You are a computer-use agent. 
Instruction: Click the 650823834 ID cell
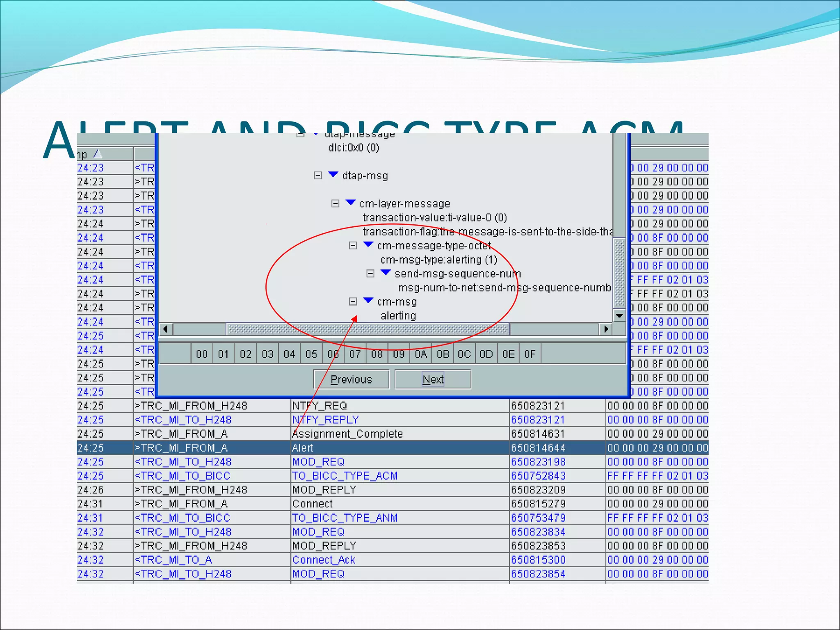tap(557, 532)
